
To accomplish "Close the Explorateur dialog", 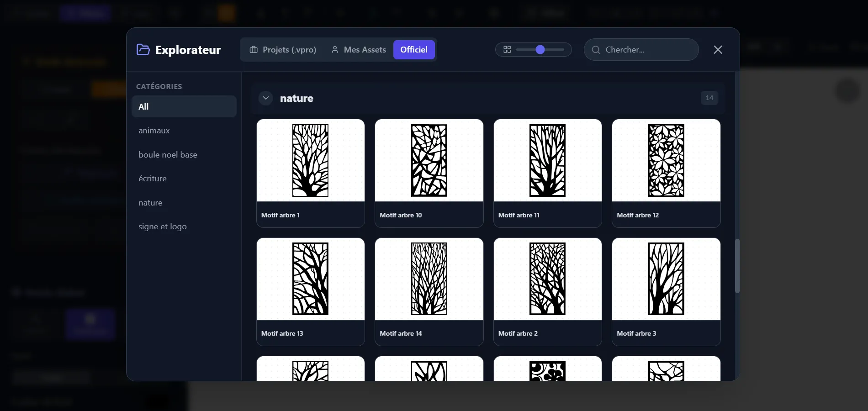I will 718,50.
